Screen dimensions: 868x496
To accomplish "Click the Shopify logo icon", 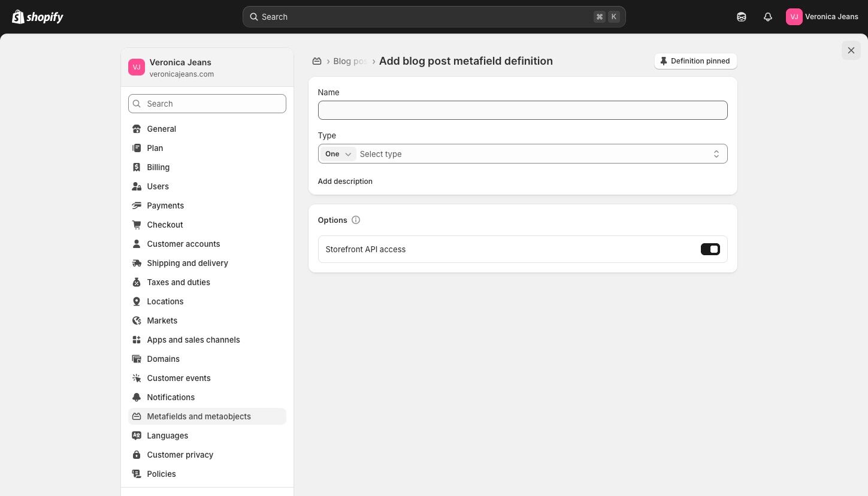I will point(18,17).
